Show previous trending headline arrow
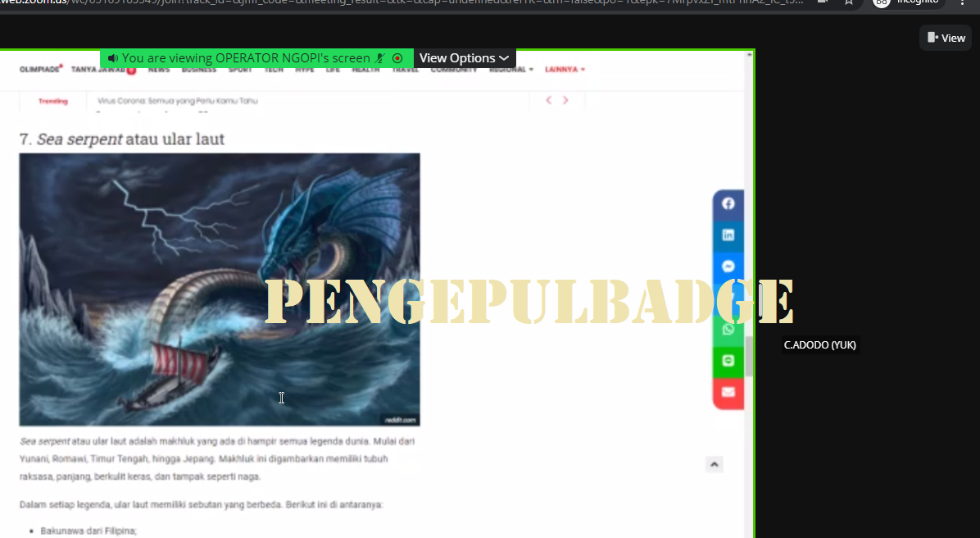Viewport: 980px width, 538px height. (x=549, y=100)
